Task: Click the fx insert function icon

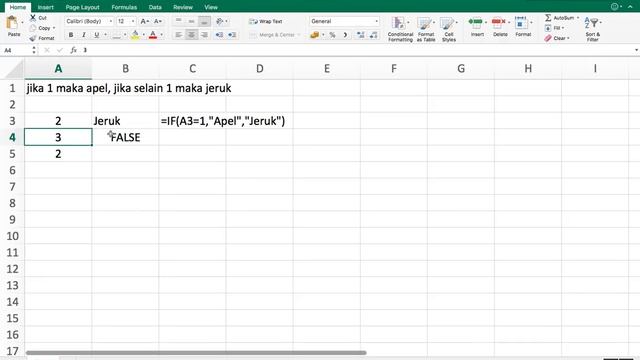Action: point(73,50)
